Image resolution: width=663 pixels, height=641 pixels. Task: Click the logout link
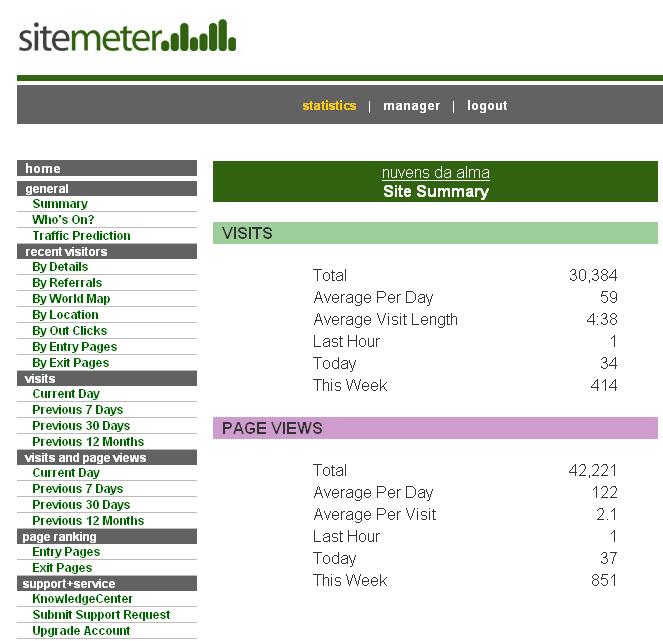tap(487, 105)
